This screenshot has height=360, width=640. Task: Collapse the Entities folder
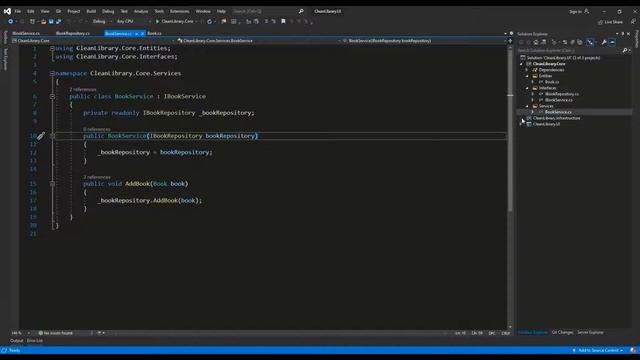coord(527,76)
